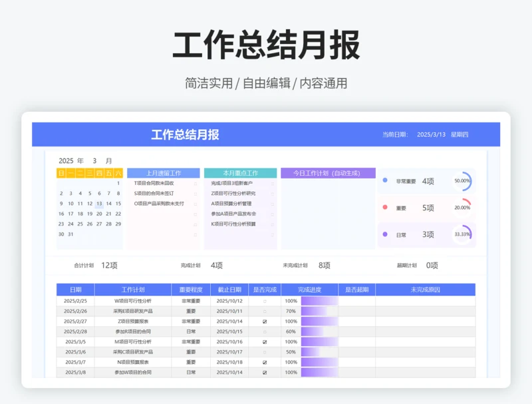Select the 2025/10/18 deadline cell

pos(229,362)
